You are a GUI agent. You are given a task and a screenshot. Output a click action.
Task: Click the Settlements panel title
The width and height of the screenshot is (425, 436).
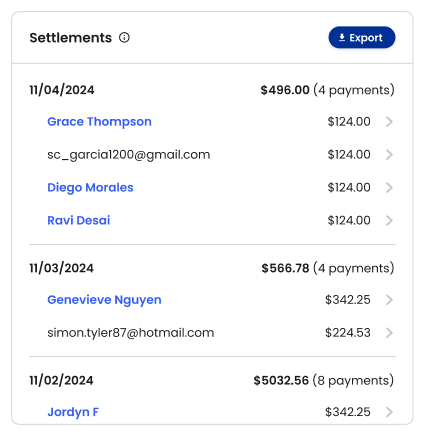71,38
